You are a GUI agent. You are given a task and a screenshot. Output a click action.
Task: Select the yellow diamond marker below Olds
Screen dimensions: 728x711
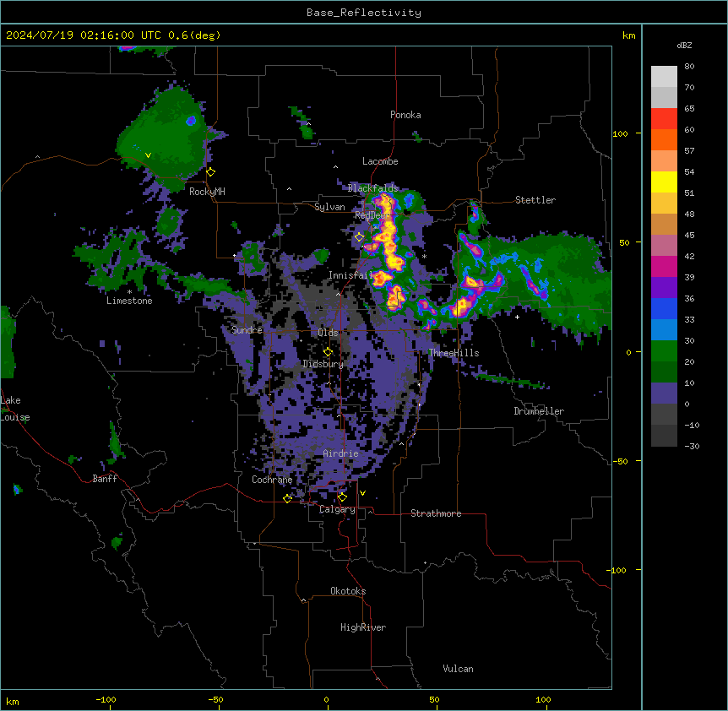point(329,352)
